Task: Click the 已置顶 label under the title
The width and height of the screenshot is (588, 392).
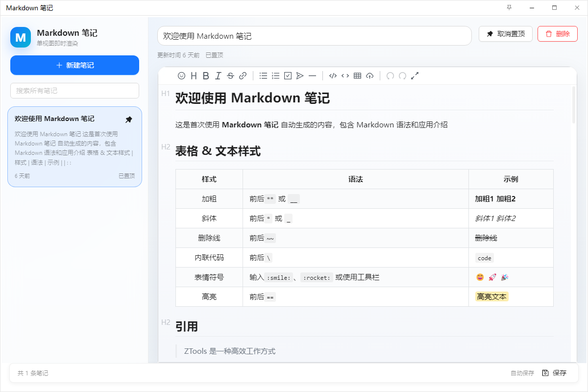Action: 214,55
